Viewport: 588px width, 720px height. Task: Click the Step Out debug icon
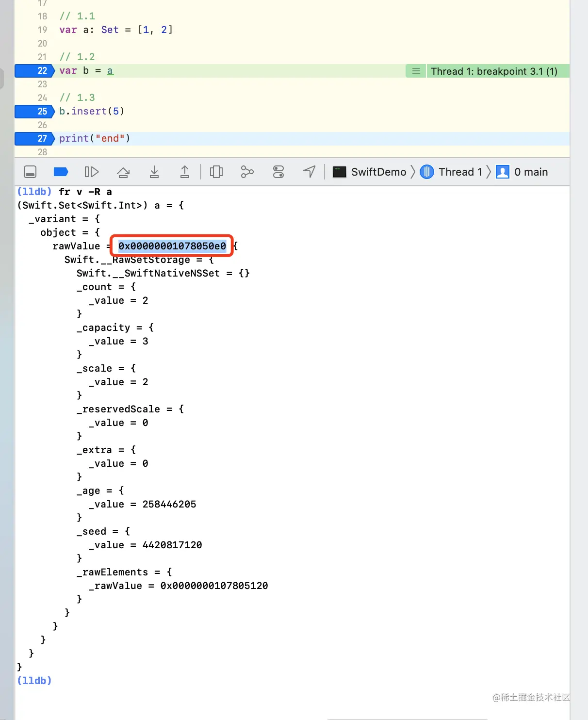(185, 172)
